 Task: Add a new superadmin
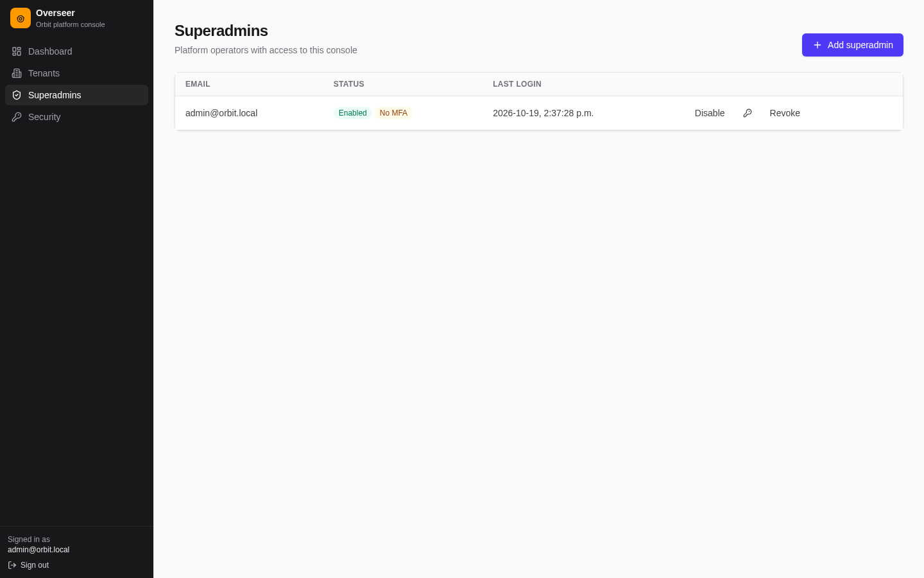click(853, 45)
